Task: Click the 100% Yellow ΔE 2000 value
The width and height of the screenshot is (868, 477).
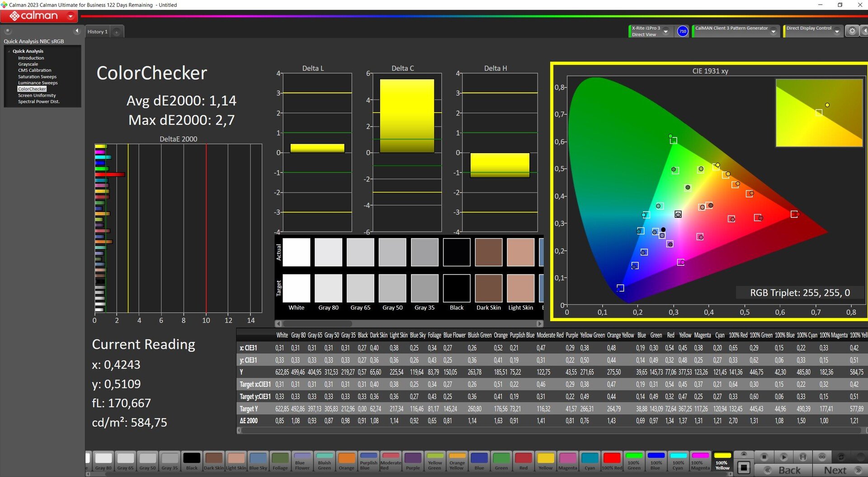Action: pyautogui.click(x=854, y=421)
